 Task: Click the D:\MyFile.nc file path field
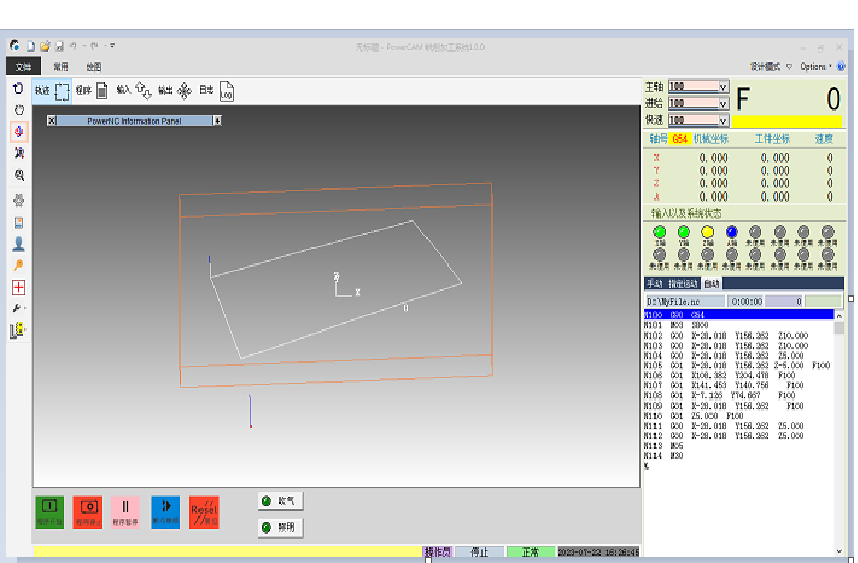[685, 301]
